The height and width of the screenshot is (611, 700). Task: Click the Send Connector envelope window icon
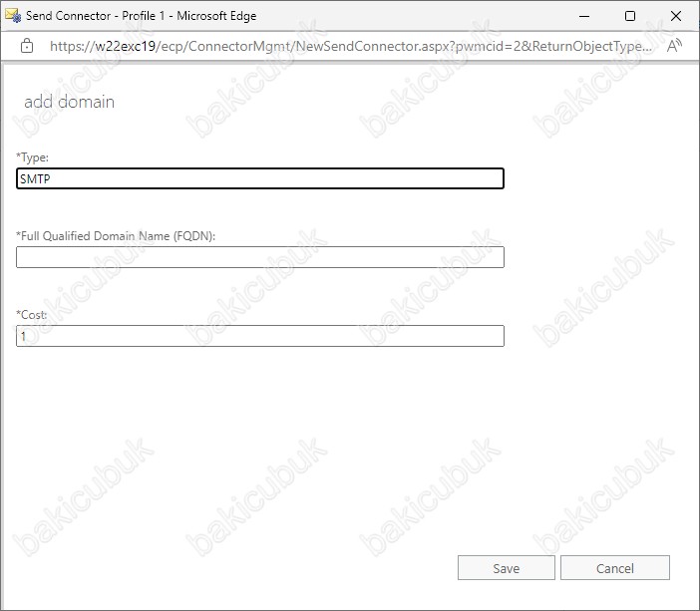[x=13, y=16]
